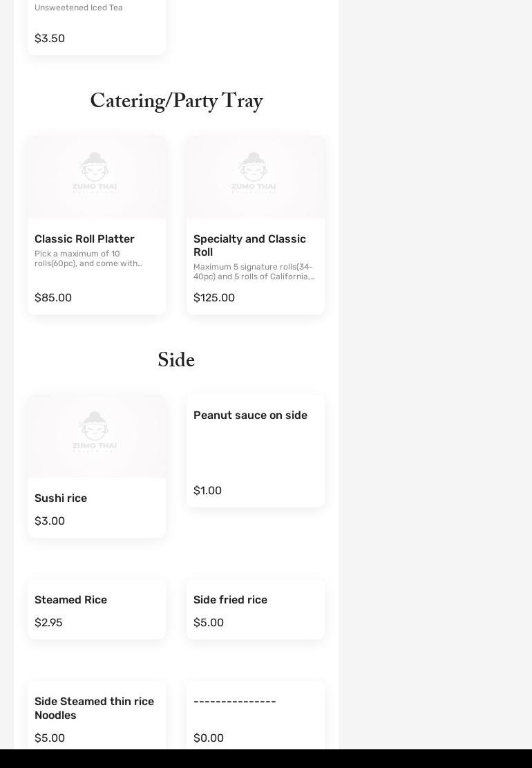
Task: Click the Sushi rice placeholder logo image
Action: coord(95,433)
